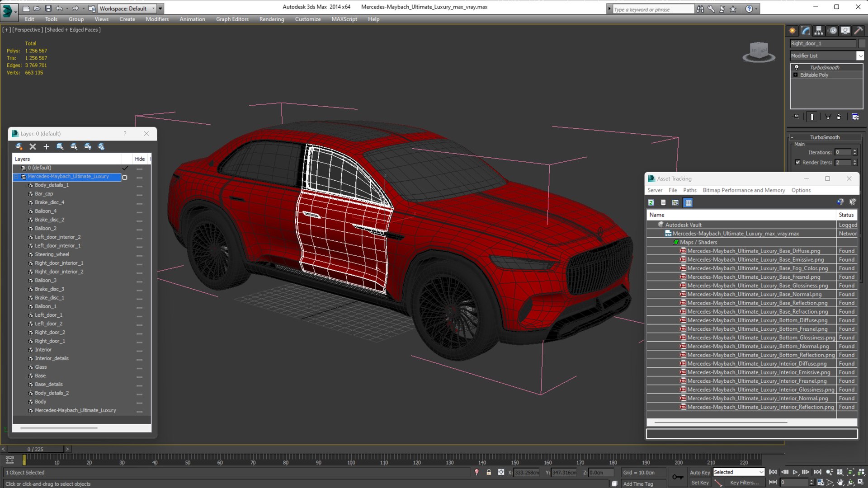Undo the last action arrow icon
Viewport: 868px width, 488px height.
[x=59, y=8]
